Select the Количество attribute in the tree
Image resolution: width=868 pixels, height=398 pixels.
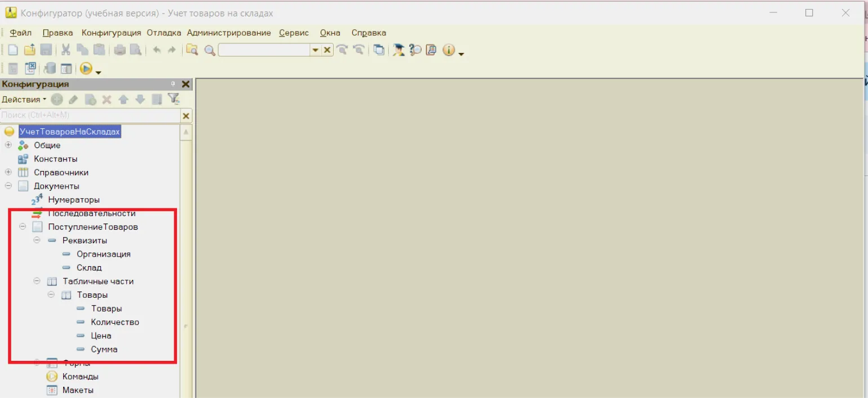(x=115, y=322)
